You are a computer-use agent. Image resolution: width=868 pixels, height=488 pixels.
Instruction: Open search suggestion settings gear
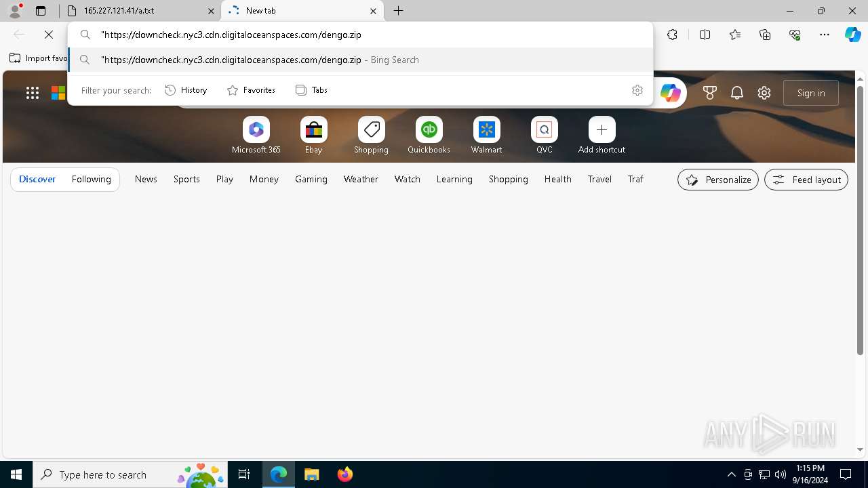(637, 90)
